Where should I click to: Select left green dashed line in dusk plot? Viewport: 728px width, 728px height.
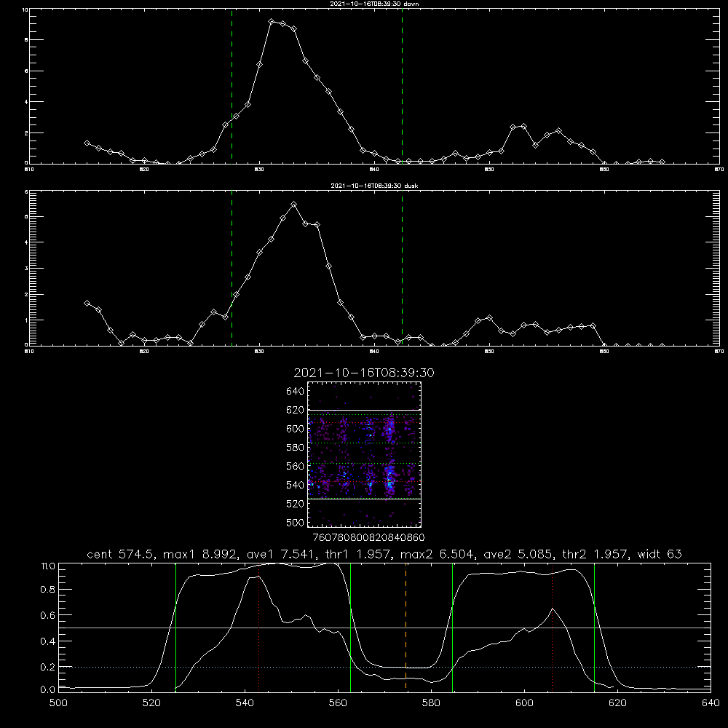[232, 268]
